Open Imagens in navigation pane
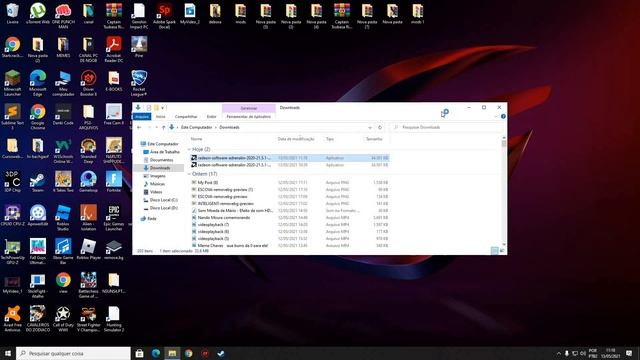This screenshot has height=360, width=640. pos(154,176)
